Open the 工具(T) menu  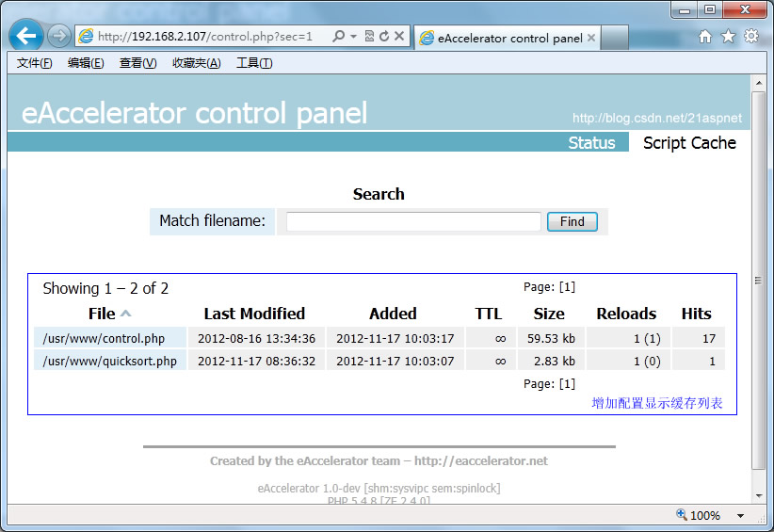click(x=254, y=63)
